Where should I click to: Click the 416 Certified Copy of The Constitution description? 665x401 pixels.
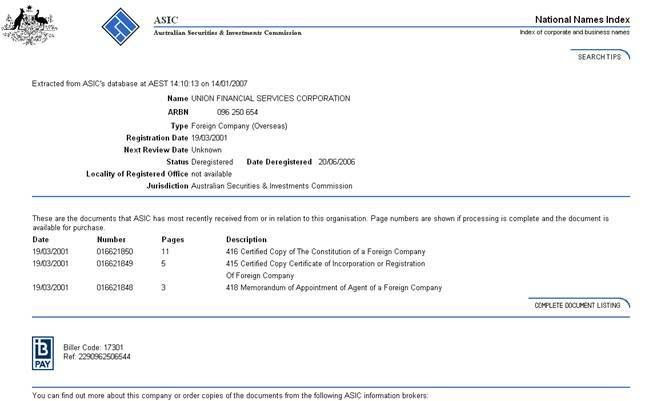(326, 251)
